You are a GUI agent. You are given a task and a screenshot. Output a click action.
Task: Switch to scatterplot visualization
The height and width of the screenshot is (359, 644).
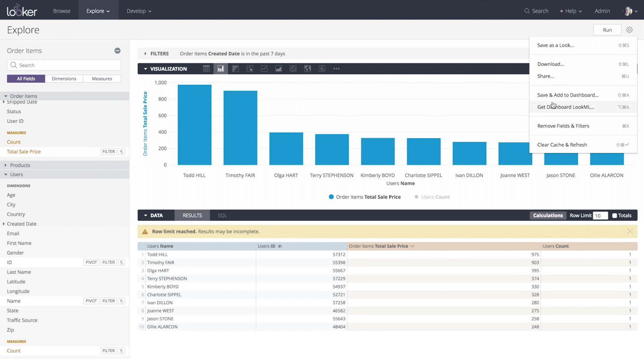point(249,69)
